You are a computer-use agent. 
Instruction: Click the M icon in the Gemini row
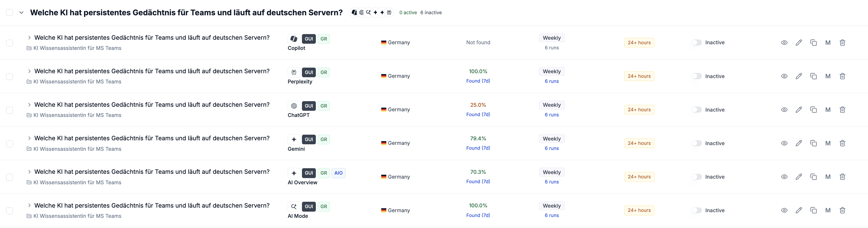point(828,143)
